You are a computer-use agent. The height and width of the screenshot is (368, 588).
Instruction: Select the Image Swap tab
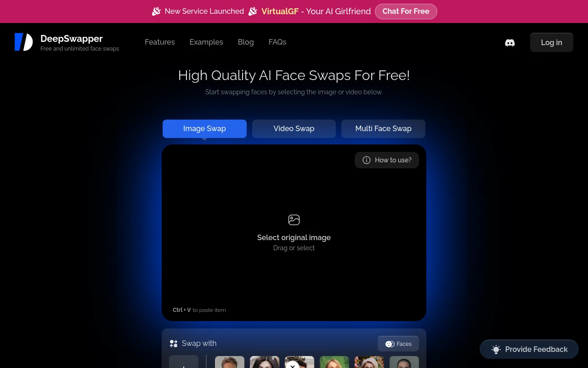click(x=204, y=129)
